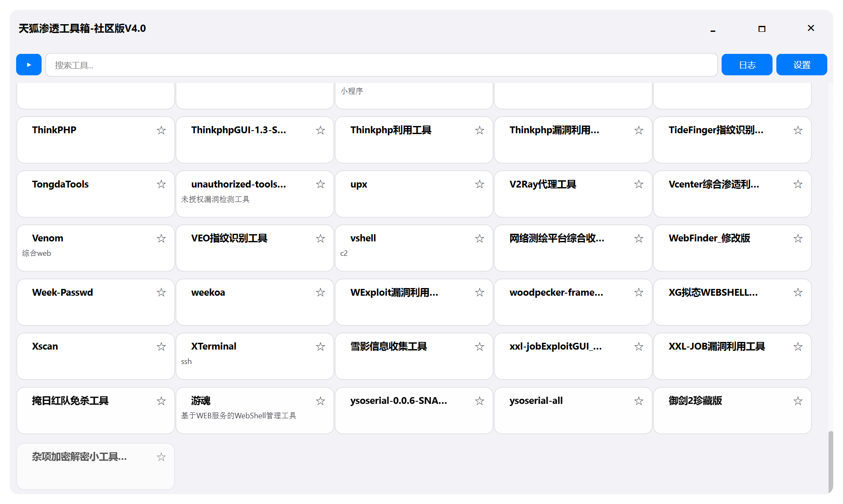This screenshot has height=504, width=843.
Task: Mark Thinkphp漏洞利用... as favorite
Action: pyautogui.click(x=639, y=130)
